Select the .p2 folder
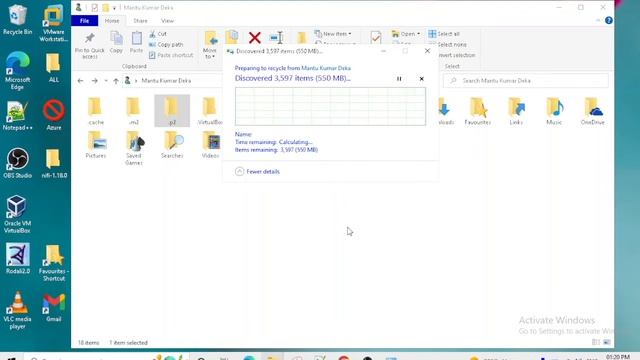The width and height of the screenshot is (640, 360). tap(172, 111)
